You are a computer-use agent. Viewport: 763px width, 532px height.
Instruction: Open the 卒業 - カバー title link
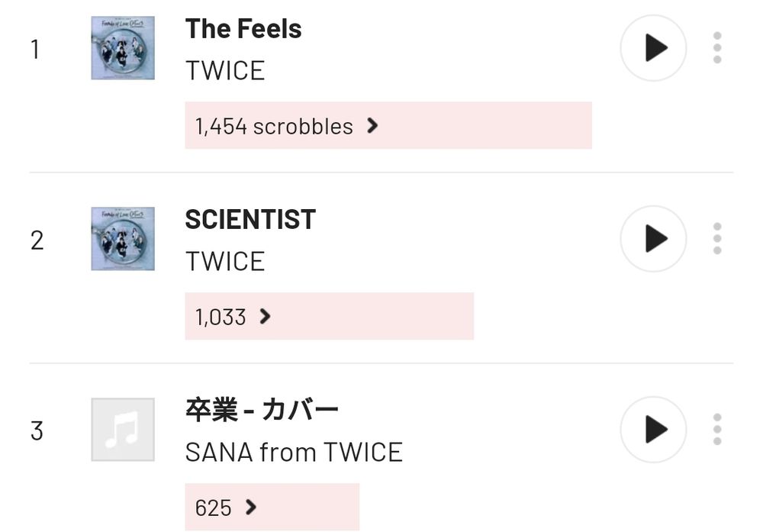pyautogui.click(x=262, y=411)
